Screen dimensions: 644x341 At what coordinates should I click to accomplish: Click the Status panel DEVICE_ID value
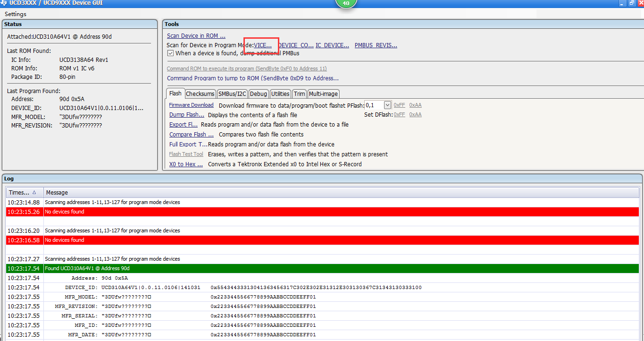pyautogui.click(x=101, y=108)
